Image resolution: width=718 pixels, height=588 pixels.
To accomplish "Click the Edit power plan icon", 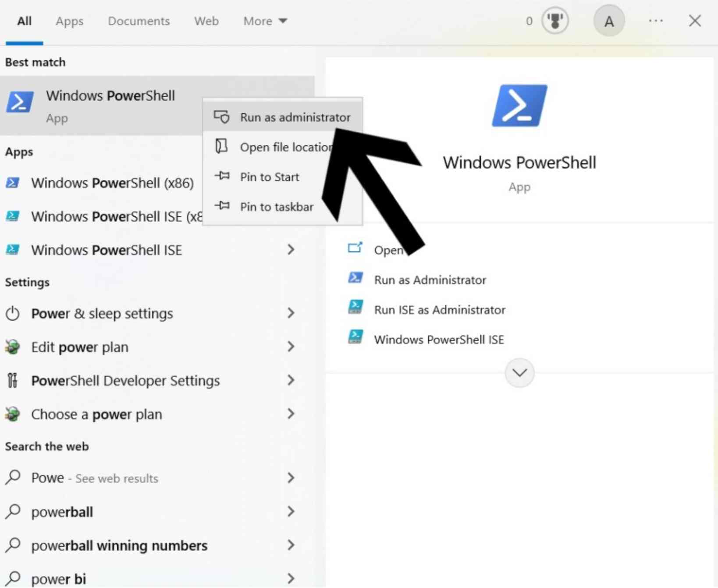I will pyautogui.click(x=13, y=347).
